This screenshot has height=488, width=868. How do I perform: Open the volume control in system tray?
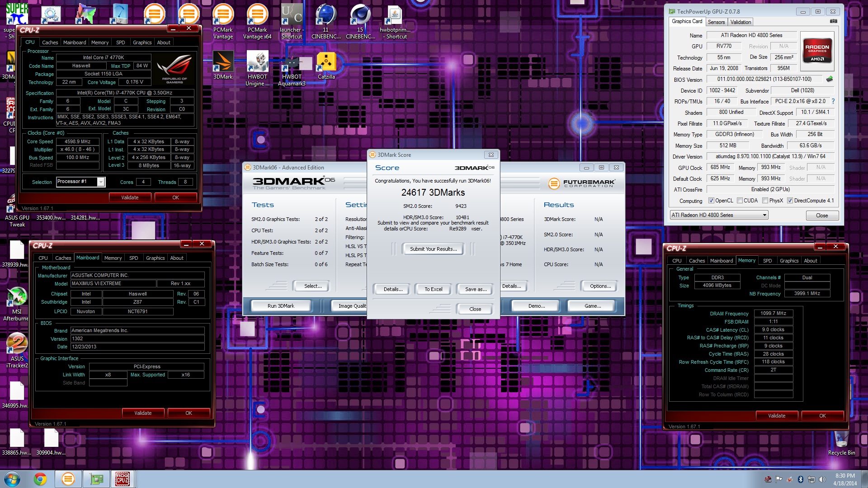click(x=822, y=479)
